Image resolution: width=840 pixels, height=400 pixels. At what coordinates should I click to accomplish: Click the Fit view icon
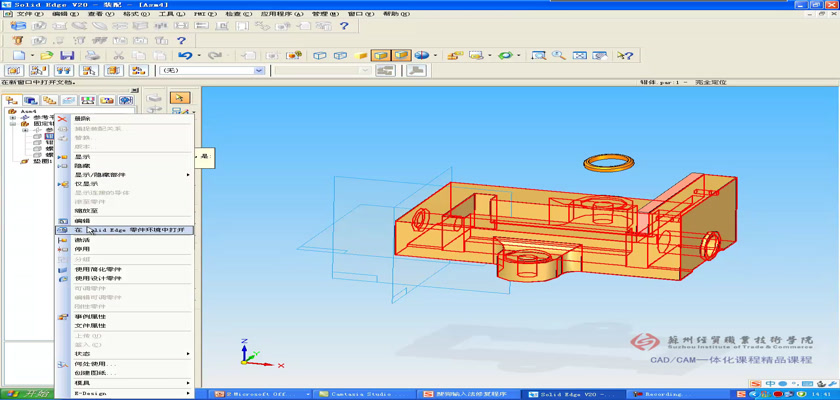580,55
